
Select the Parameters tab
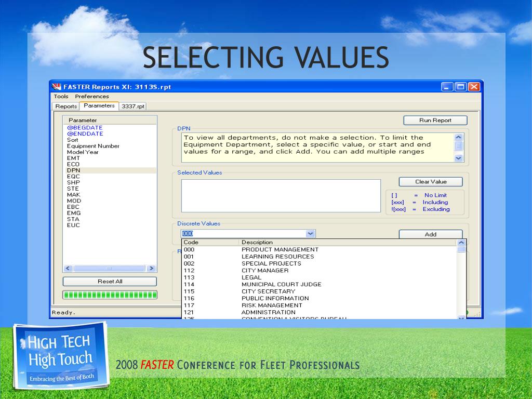99,105
